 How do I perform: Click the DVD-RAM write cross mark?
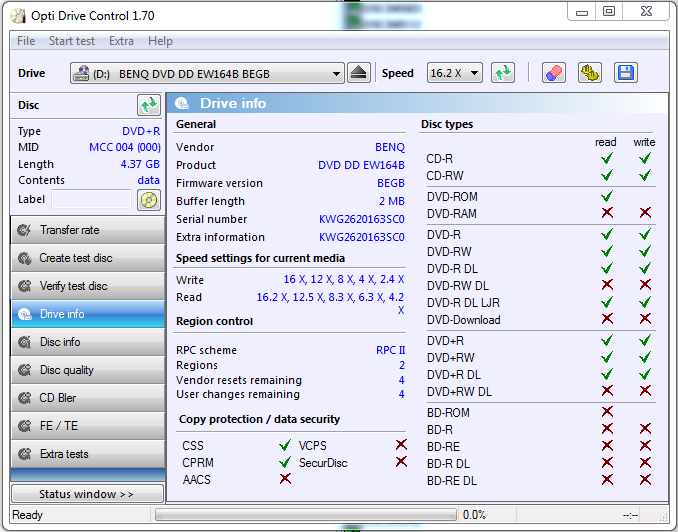tap(645, 212)
